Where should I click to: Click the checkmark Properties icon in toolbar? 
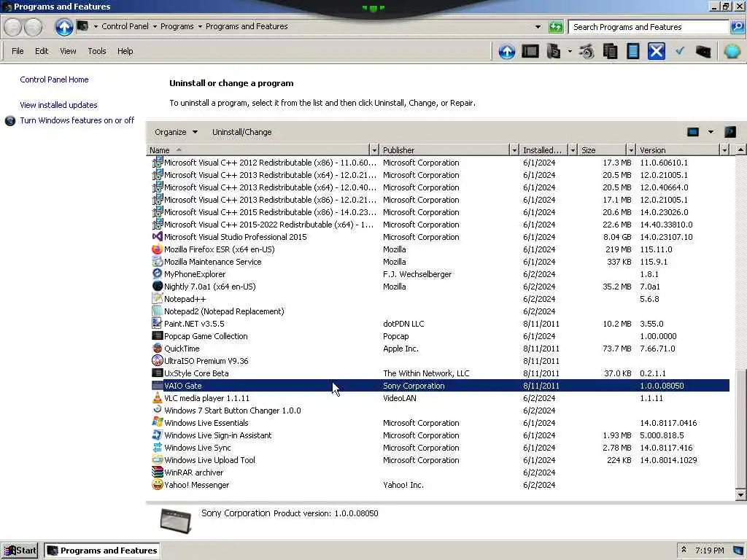click(x=680, y=50)
